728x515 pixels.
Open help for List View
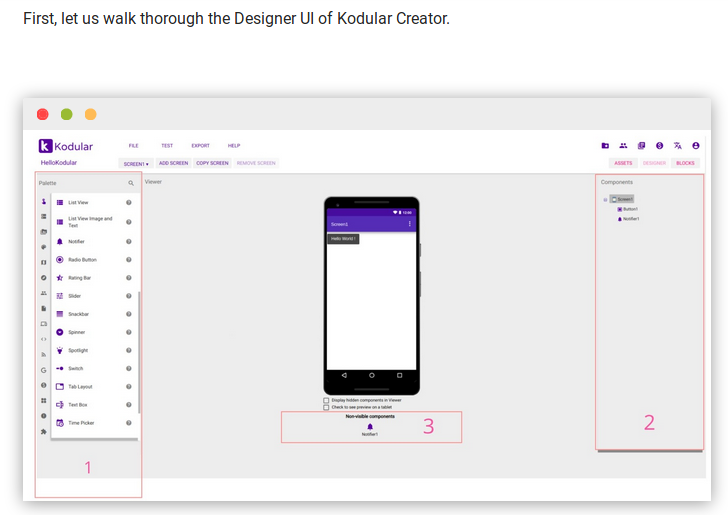129,202
